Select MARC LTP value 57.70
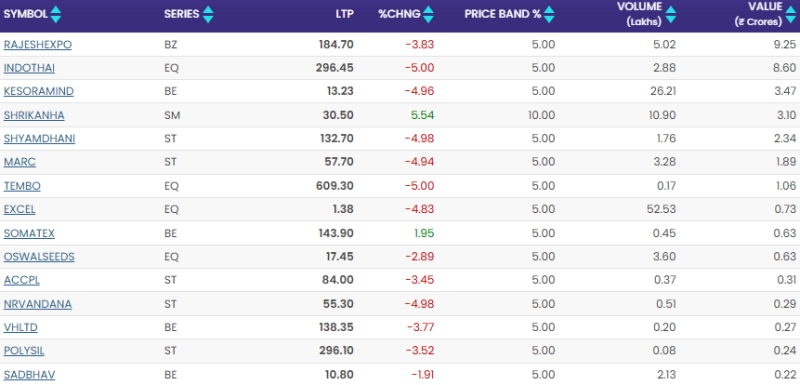The width and height of the screenshot is (800, 385). pos(339,162)
